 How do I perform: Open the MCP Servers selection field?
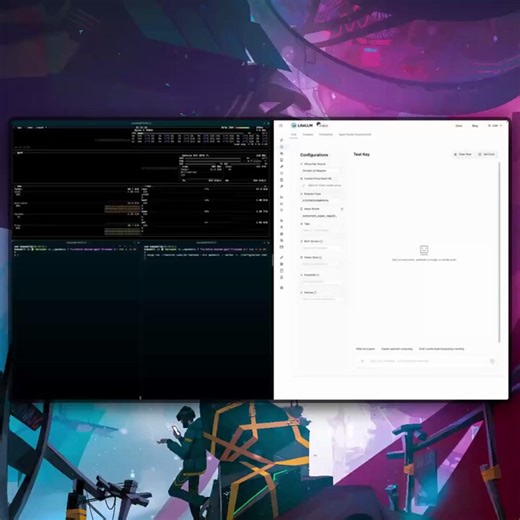[x=322, y=248]
